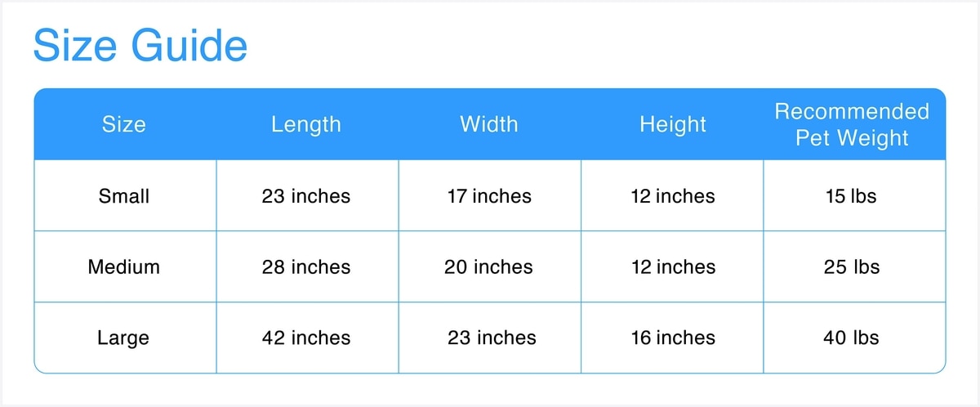Select the 42 inches length cell
The image size is (980, 407).
click(306, 338)
